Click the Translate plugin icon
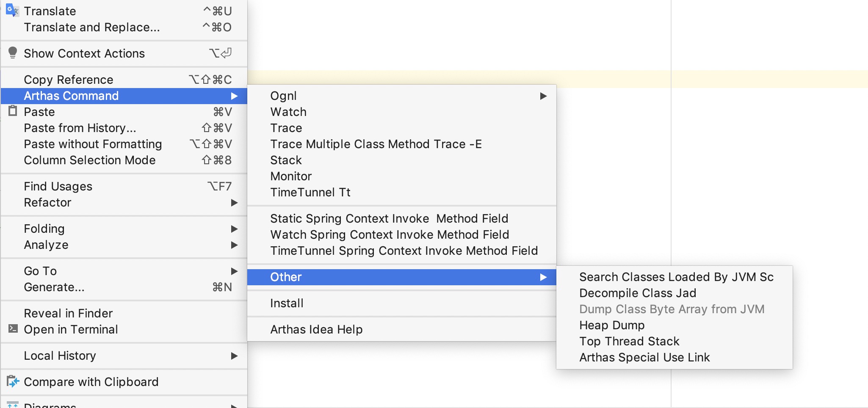Viewport: 868px width, 408px height. click(x=12, y=10)
